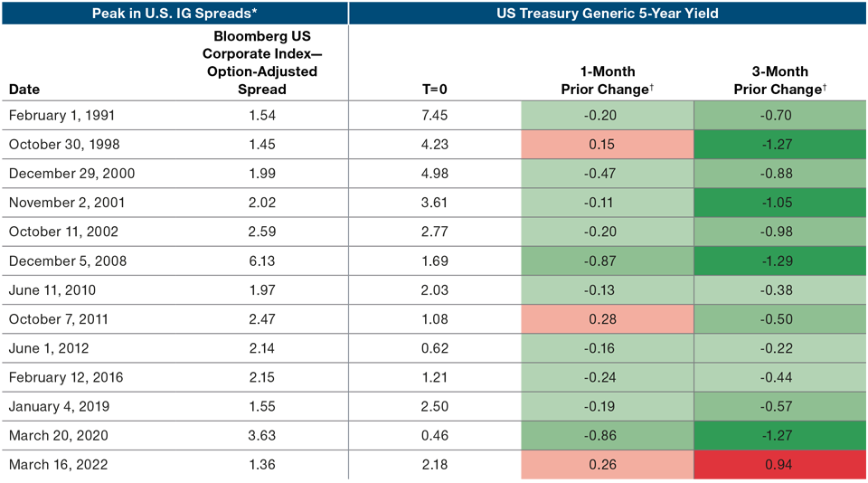Click the "3-Month Prior Change" column heading

coord(780,80)
